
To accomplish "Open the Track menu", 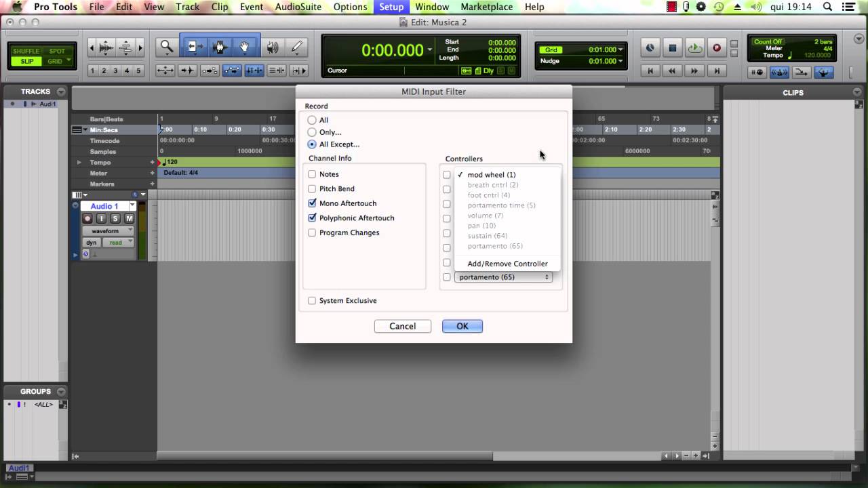I will [x=188, y=7].
